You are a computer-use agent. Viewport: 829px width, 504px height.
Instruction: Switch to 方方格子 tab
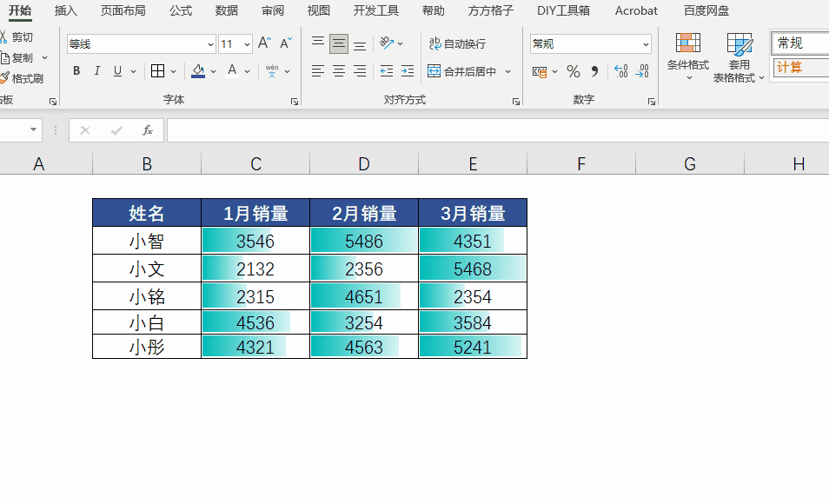(491, 10)
